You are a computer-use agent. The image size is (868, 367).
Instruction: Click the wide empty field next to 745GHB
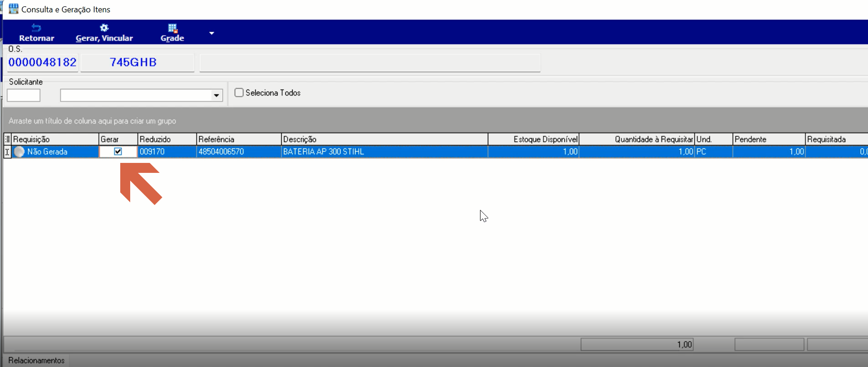(x=370, y=62)
